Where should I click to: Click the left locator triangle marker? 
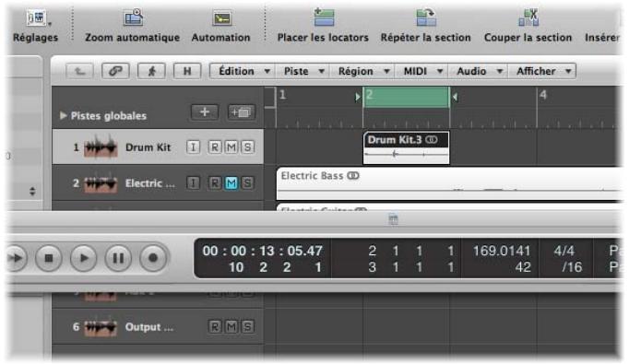coord(358,97)
